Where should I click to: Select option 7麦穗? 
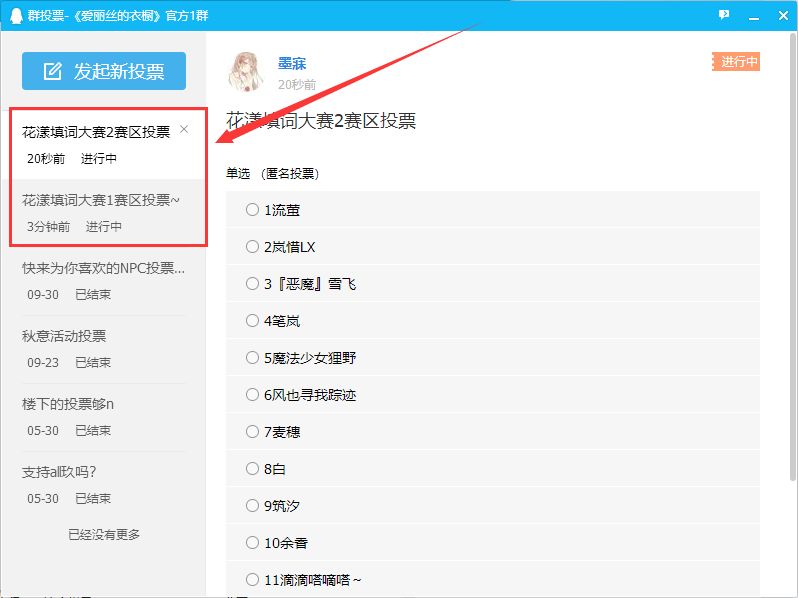[x=493, y=432]
